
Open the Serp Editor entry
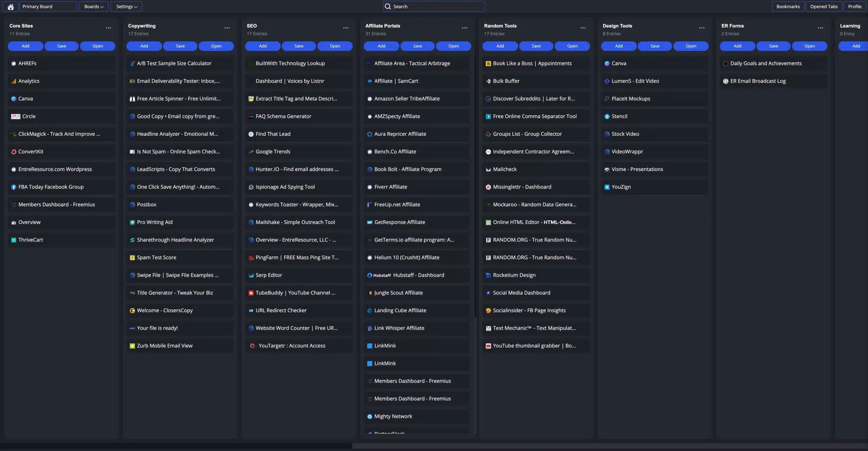(x=299, y=275)
